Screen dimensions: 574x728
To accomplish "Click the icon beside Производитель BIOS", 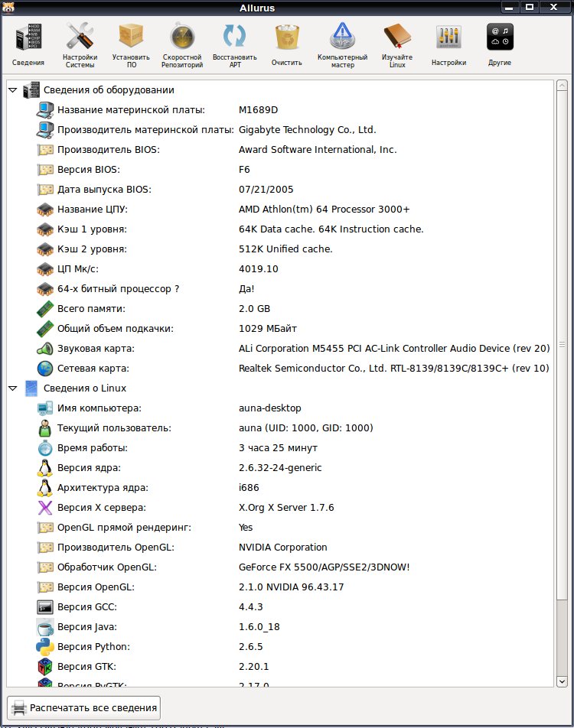I will [x=45, y=150].
